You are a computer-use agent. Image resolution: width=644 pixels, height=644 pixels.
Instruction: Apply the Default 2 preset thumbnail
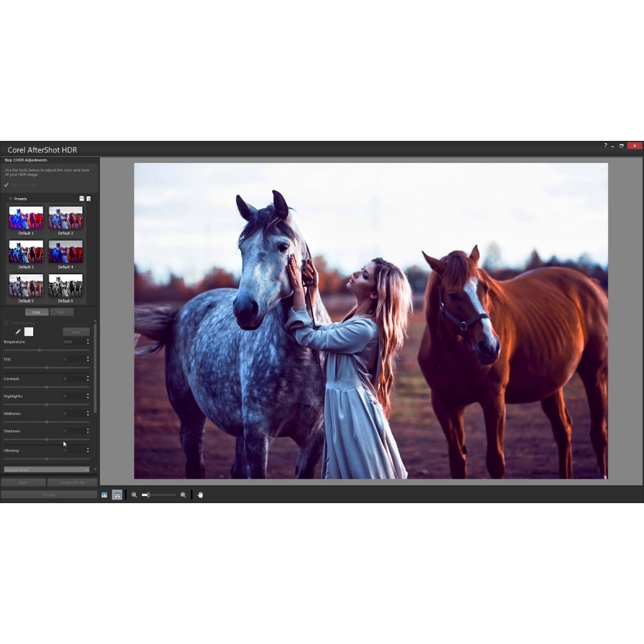tap(65, 218)
